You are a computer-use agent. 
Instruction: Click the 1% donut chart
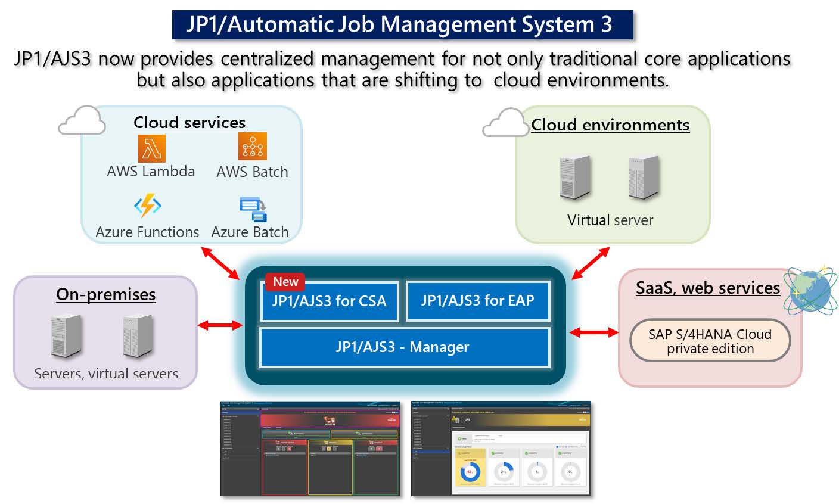pyautogui.click(x=537, y=472)
